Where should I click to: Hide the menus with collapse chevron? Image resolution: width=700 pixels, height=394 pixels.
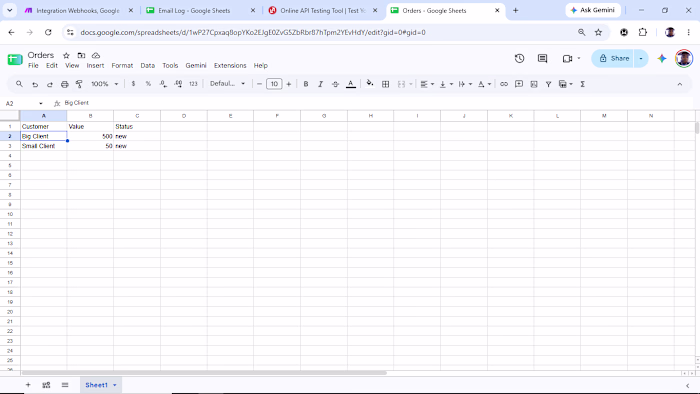click(679, 84)
